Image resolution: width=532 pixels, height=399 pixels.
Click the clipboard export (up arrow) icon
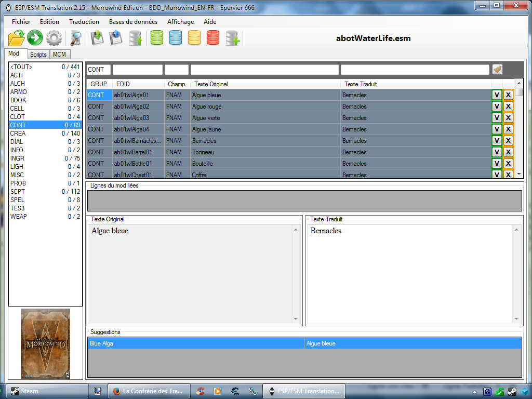(x=116, y=37)
